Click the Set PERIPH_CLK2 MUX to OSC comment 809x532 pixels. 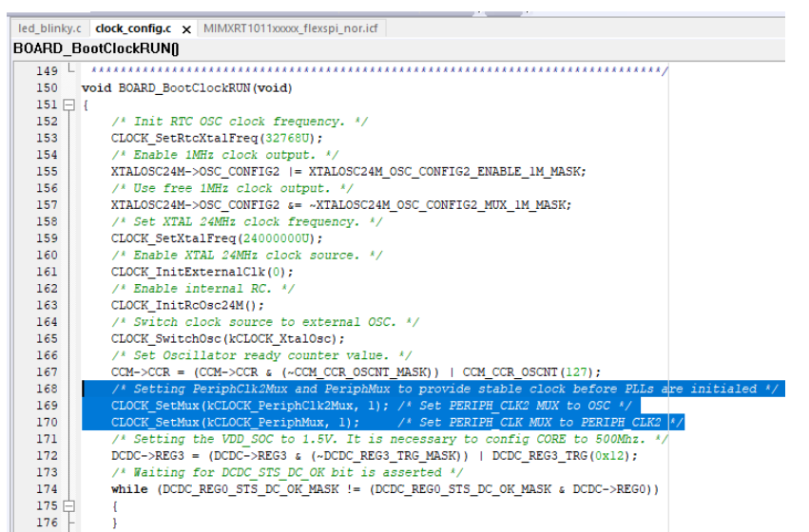point(514,406)
